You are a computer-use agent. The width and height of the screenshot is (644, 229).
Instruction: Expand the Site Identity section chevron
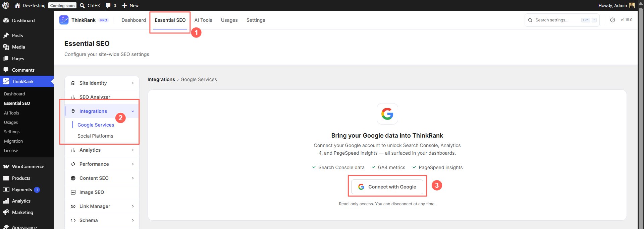(x=133, y=83)
